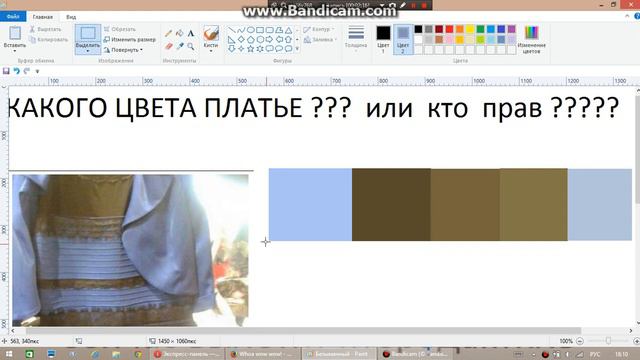Viewport: 640px width, 360px height.
Task: Click the dark brown rectangle on canvas
Action: point(391,204)
